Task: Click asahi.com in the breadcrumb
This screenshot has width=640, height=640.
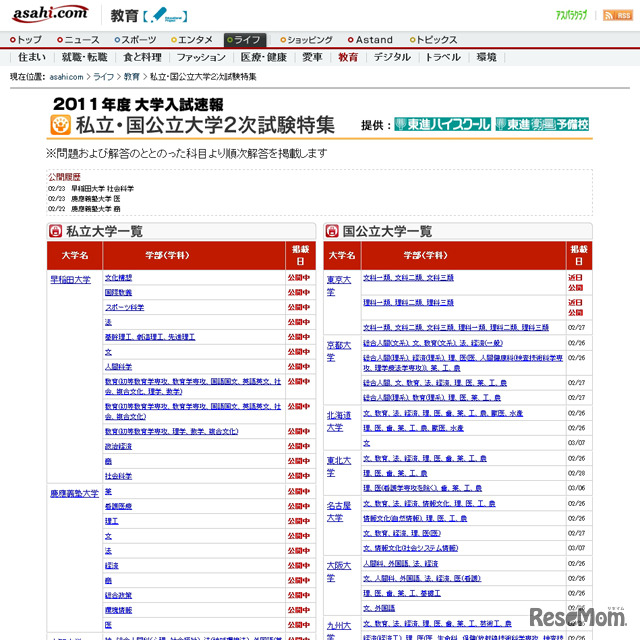Action: pos(66,77)
